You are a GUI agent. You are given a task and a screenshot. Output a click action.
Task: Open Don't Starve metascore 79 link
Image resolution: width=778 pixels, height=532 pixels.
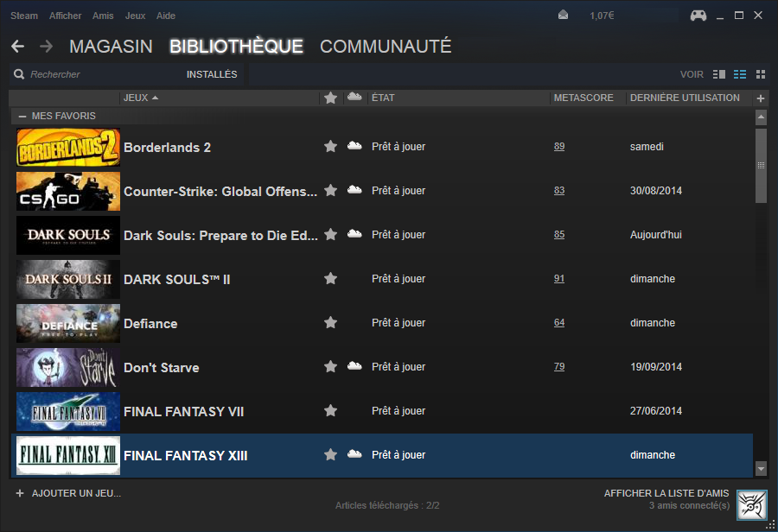tap(559, 366)
